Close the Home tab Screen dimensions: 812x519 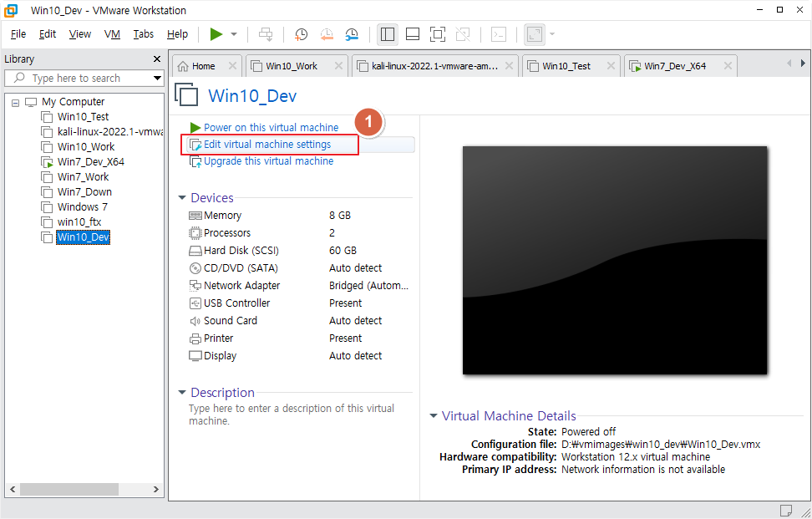pyautogui.click(x=232, y=66)
